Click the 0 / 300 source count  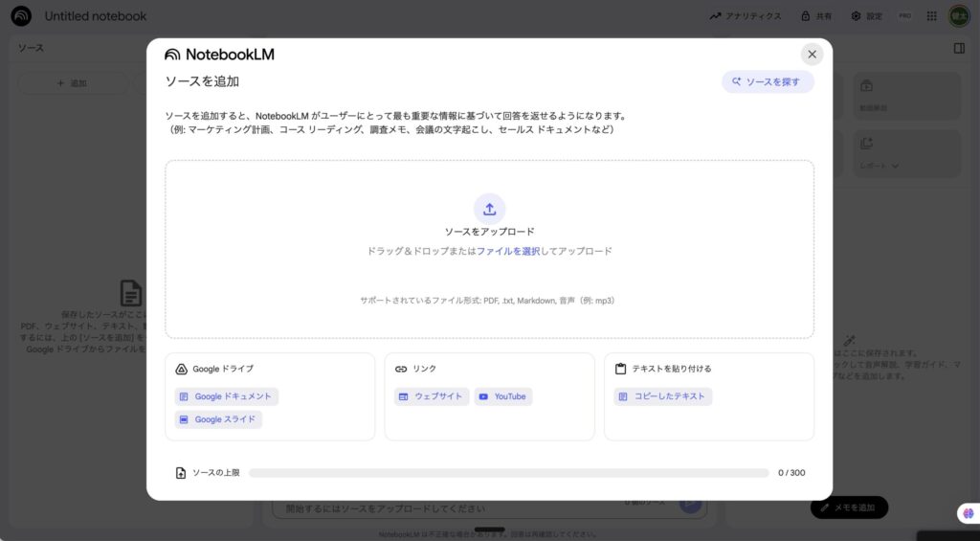[791, 473]
